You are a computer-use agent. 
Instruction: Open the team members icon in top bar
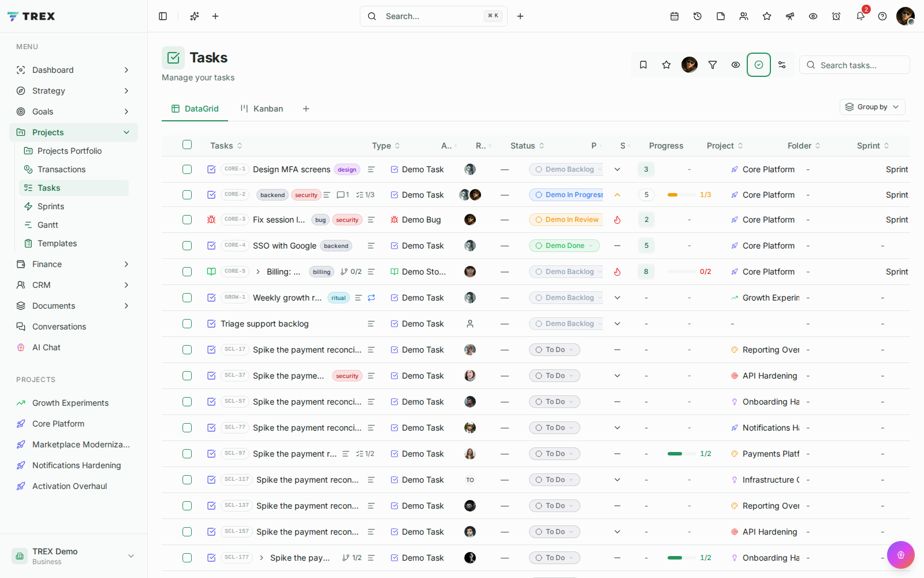pos(744,16)
